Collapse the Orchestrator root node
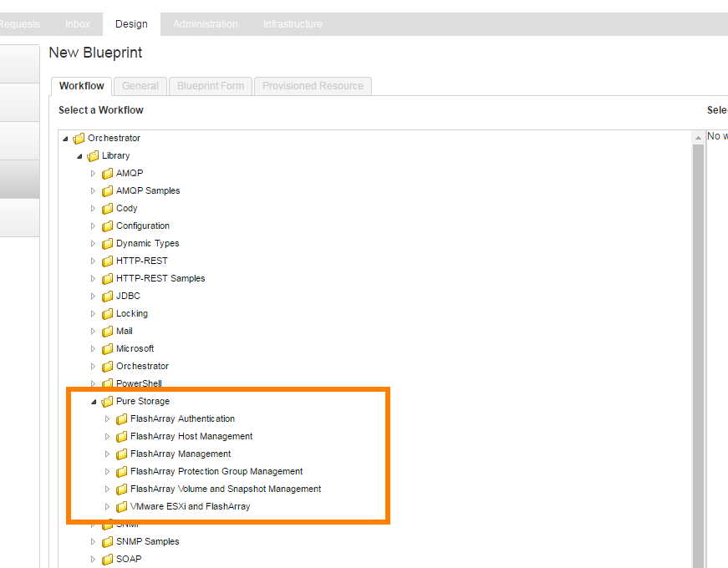Viewport: 728px width, 568px height. pyautogui.click(x=65, y=139)
